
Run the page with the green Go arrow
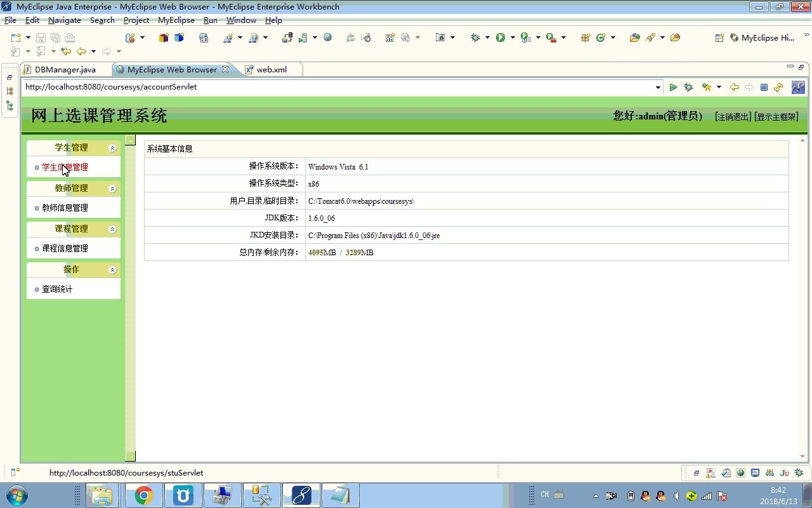pos(673,87)
